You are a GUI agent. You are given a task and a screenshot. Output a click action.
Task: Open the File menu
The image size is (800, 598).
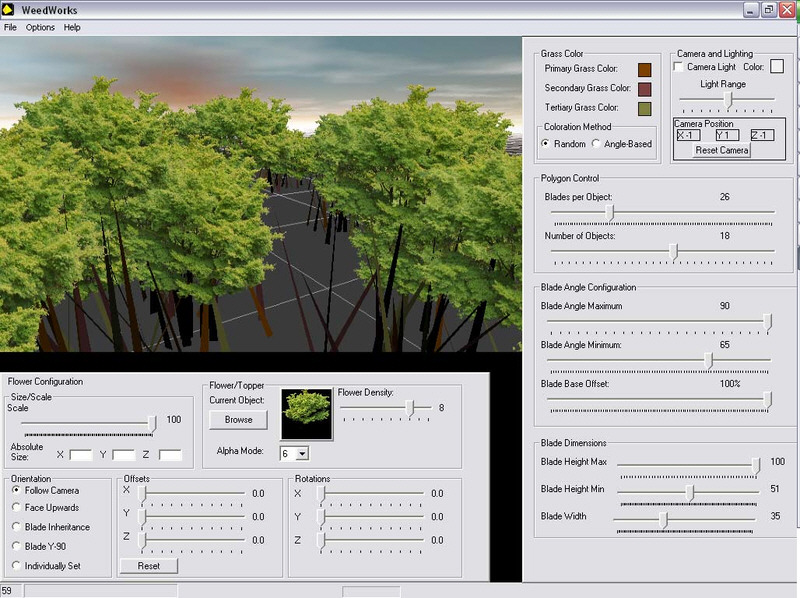click(x=10, y=27)
